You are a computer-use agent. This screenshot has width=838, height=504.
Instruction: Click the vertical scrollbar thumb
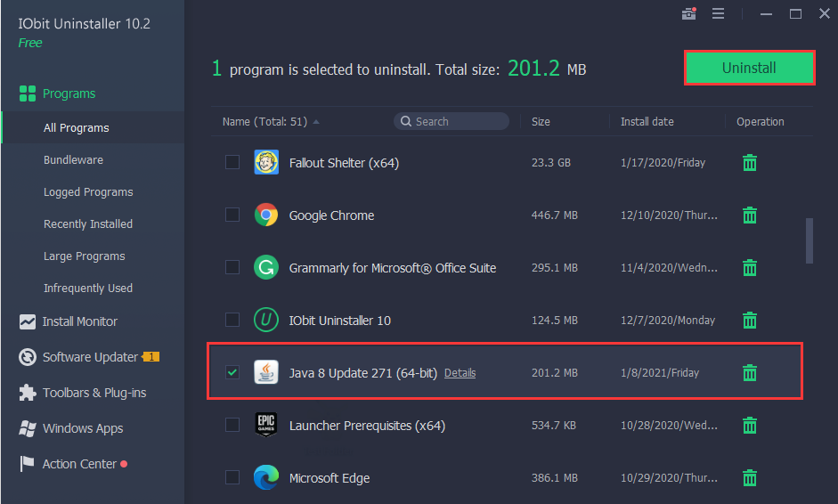[x=810, y=240]
